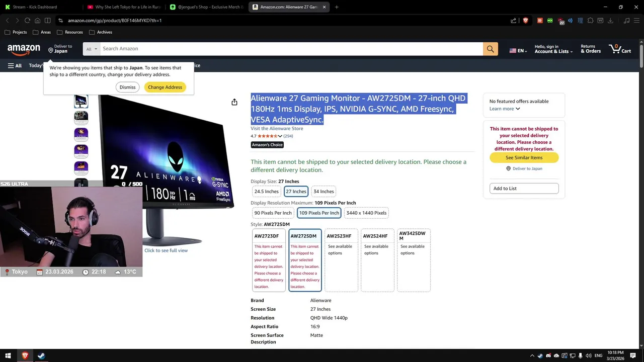The width and height of the screenshot is (644, 362).
Task: Open the browser downloads icon
Action: [610, 21]
